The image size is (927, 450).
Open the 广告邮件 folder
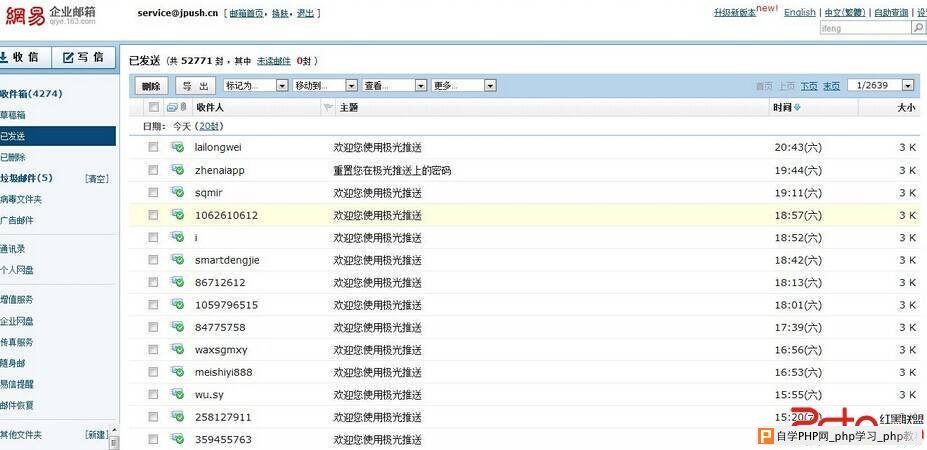[17, 220]
